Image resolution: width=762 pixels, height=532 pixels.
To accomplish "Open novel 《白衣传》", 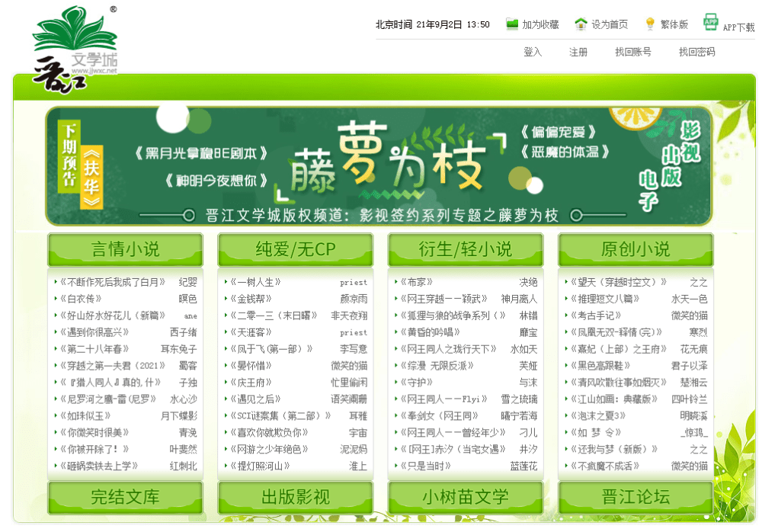I will tap(81, 299).
